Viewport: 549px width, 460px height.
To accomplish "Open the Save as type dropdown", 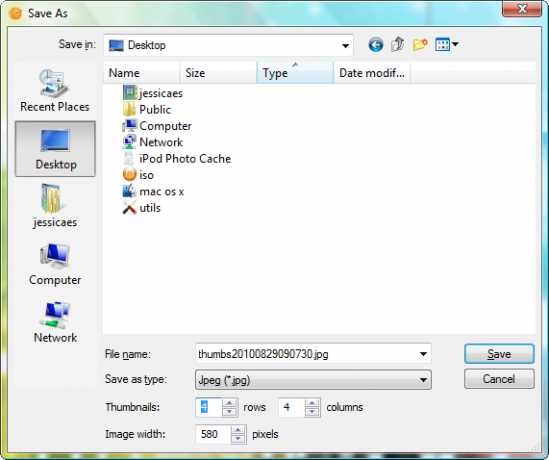I will [x=313, y=380].
